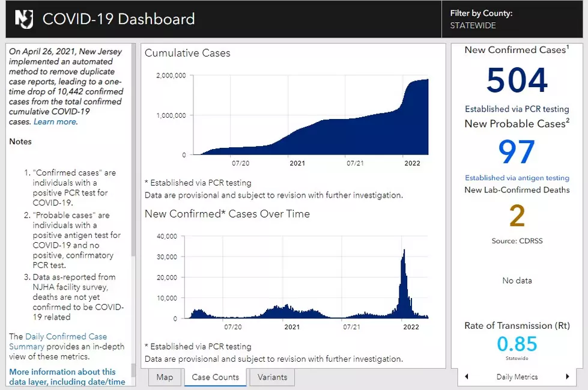
Task: Follow the Learn more link
Action: pyautogui.click(x=55, y=121)
